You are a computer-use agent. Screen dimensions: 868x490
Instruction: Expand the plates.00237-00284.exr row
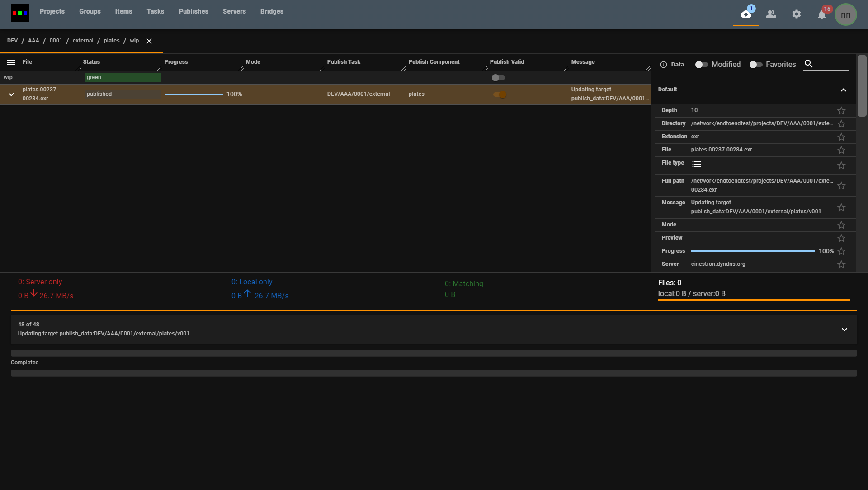click(x=11, y=94)
